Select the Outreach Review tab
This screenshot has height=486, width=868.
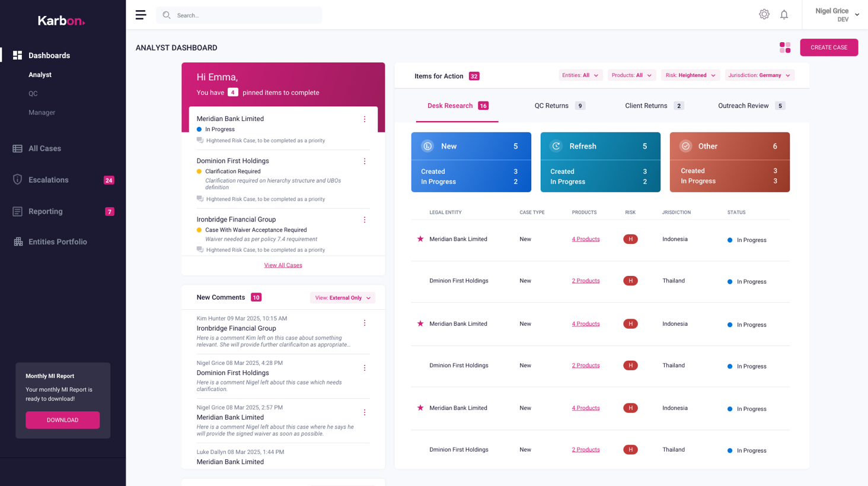pyautogui.click(x=751, y=106)
